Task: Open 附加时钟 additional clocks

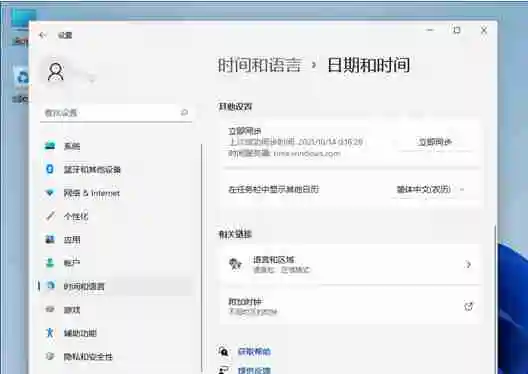Action: 350,306
